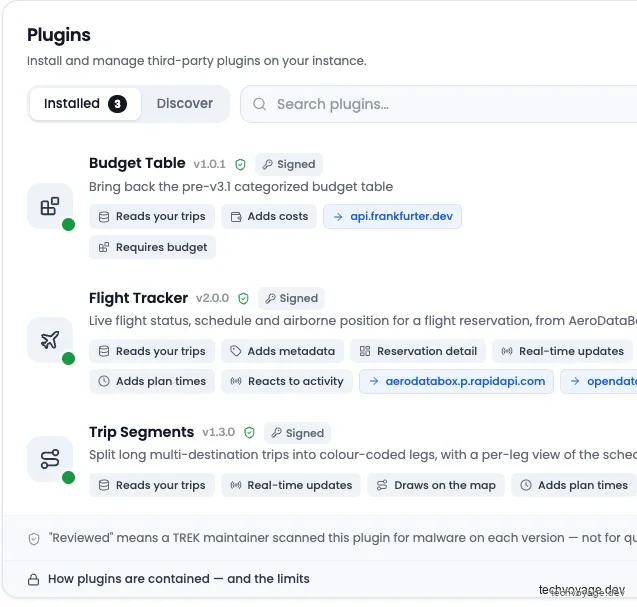Click the Trip Segments plugin title
637x607 pixels.
[141, 432]
